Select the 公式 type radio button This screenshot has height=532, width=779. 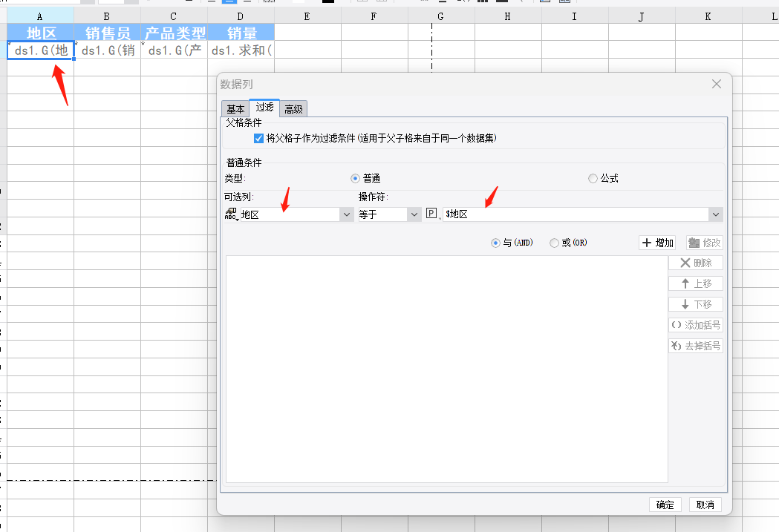(593, 179)
